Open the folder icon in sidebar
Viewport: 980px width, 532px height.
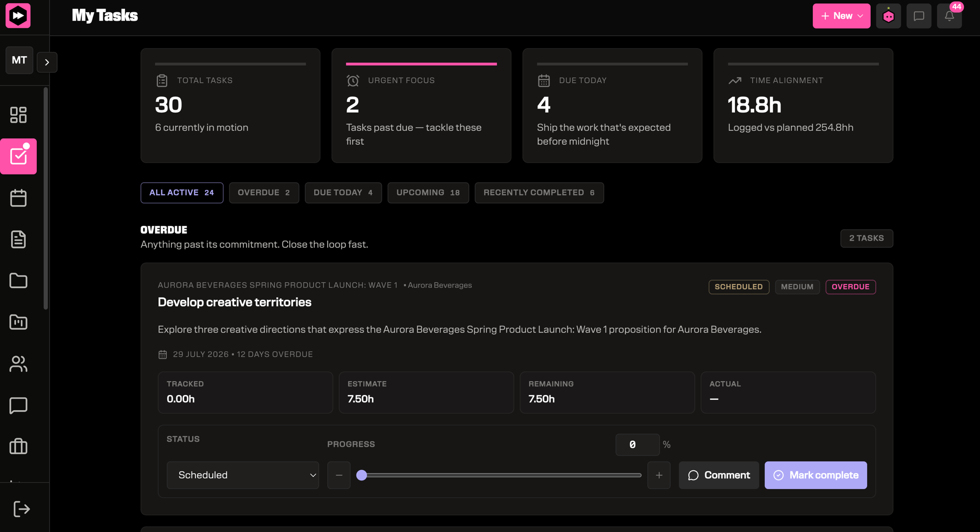pyautogui.click(x=18, y=281)
